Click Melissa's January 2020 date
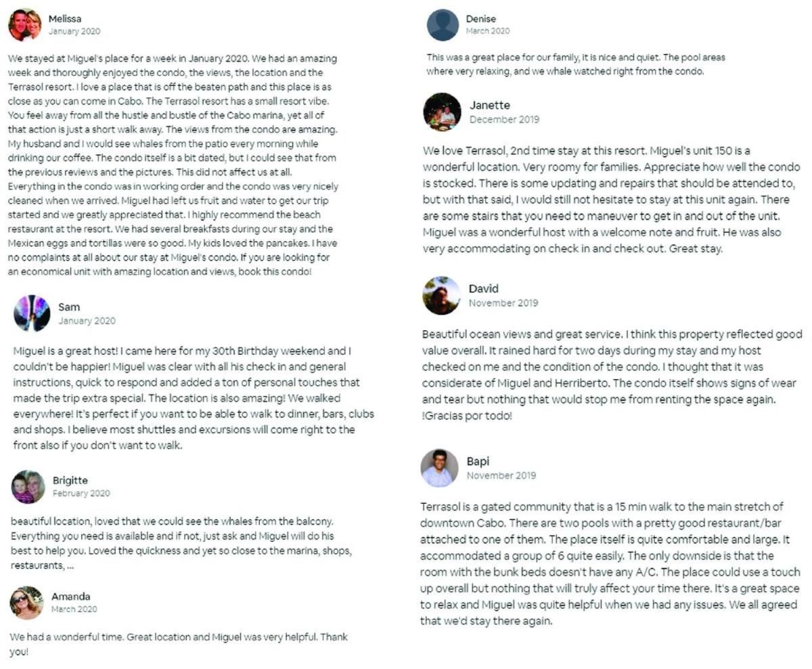Viewport: 812px width, 669px height. (x=74, y=31)
